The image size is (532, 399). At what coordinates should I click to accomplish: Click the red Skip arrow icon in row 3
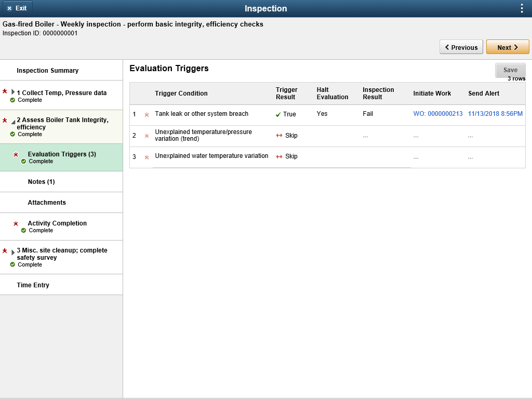pos(279,156)
